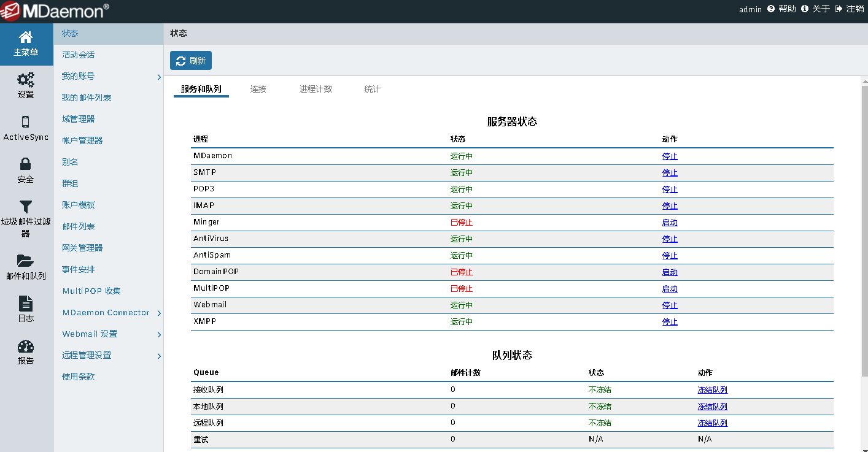Screen dimensions: 868x452
Task: Click the 注销 sign-out icon
Action: 839,9
